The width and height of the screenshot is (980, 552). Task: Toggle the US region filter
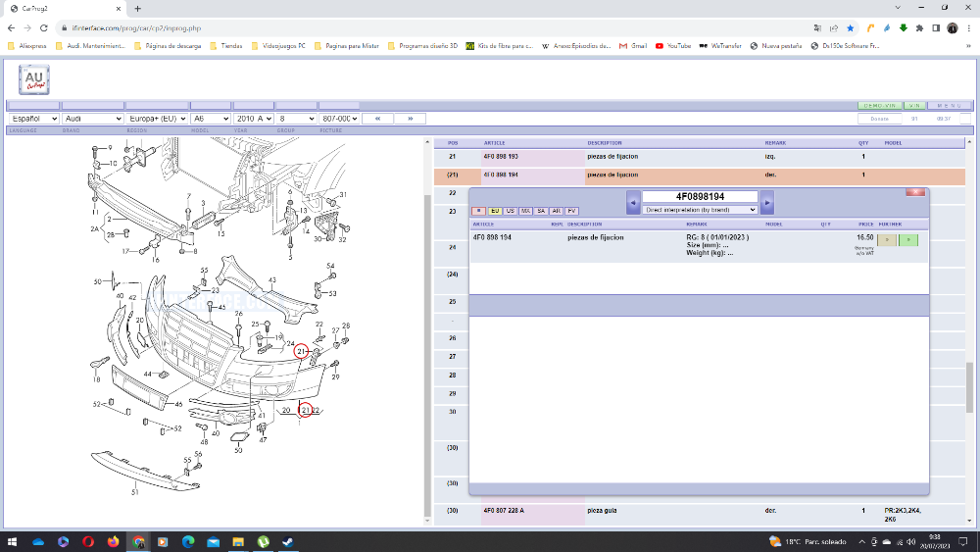click(x=510, y=211)
